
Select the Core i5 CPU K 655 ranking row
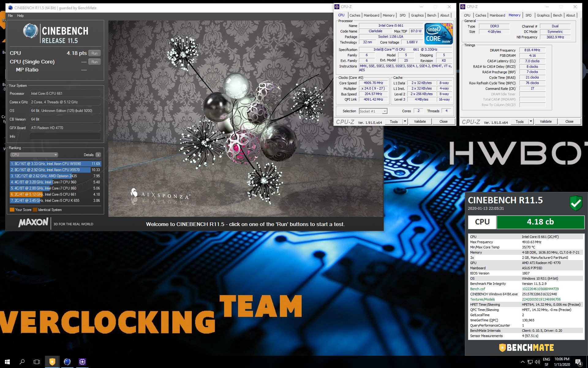tap(55, 201)
